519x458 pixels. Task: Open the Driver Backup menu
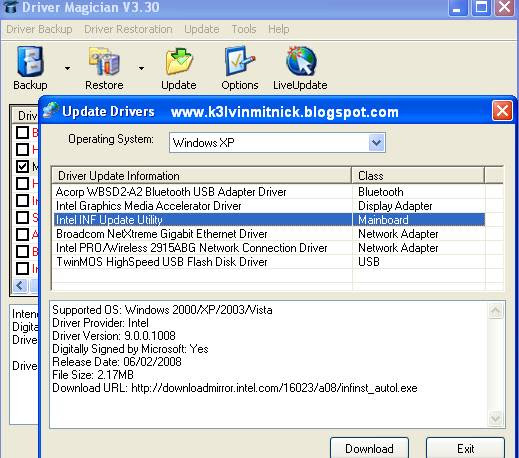pyautogui.click(x=39, y=29)
